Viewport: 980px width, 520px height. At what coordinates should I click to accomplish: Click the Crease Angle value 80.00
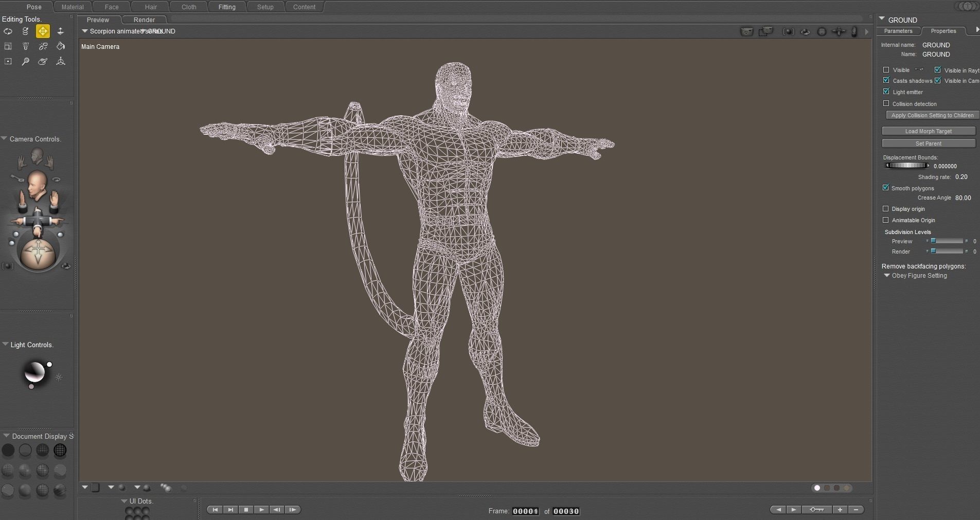pyautogui.click(x=963, y=198)
